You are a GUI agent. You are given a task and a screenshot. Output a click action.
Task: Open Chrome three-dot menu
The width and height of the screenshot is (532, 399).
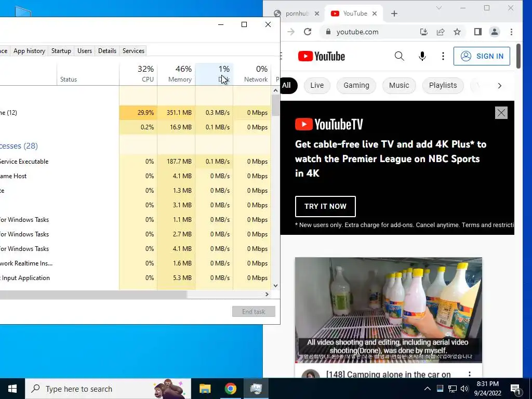(x=511, y=32)
